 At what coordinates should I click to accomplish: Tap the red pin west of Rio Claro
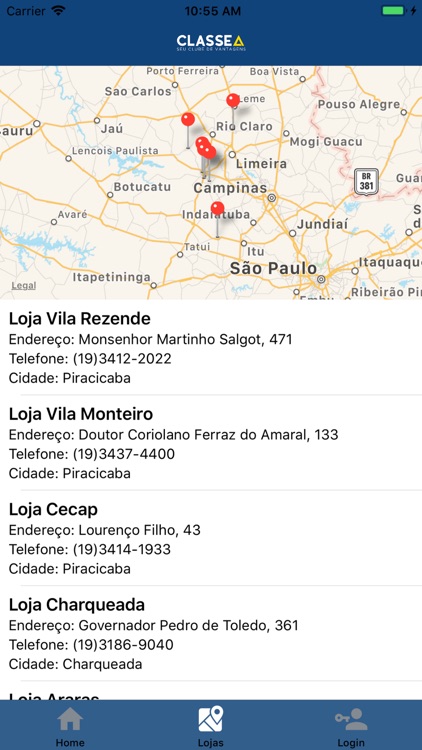pyautogui.click(x=188, y=119)
